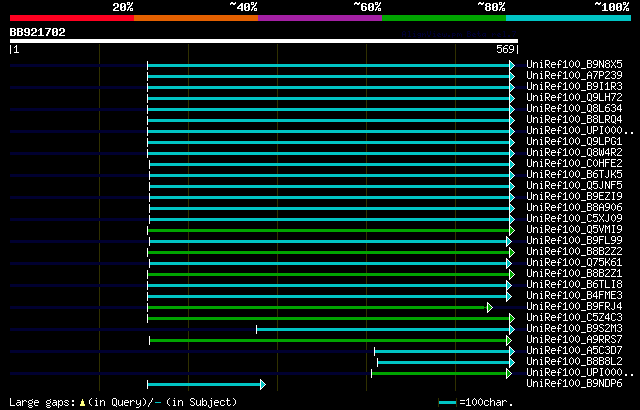640x410 pixels.
Task: Select the UniRef100_B9NDP6 label
Action: click(x=574, y=384)
